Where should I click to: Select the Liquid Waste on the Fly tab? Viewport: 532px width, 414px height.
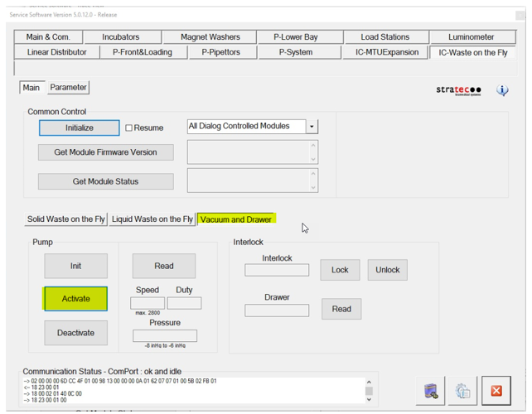tap(152, 219)
